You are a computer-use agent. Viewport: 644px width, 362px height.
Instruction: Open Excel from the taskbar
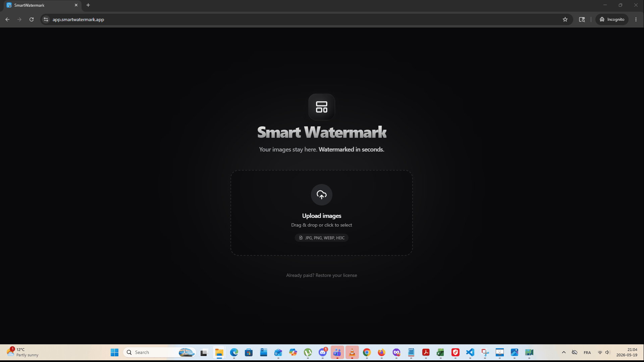(x=441, y=353)
